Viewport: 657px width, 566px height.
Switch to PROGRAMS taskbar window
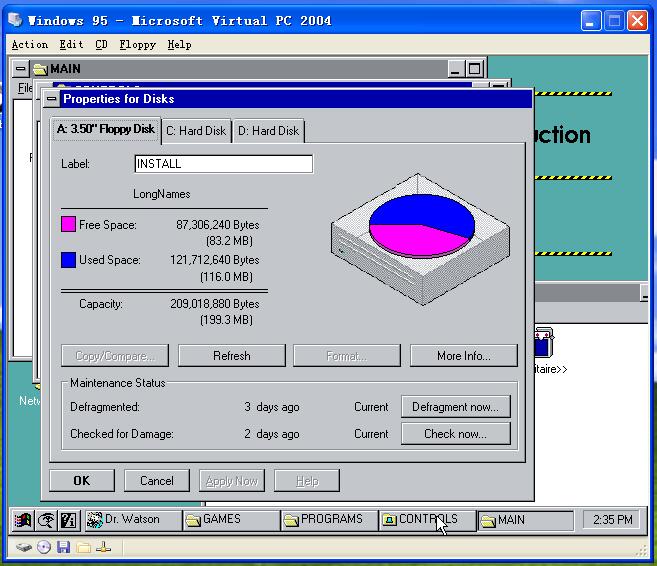click(329, 520)
